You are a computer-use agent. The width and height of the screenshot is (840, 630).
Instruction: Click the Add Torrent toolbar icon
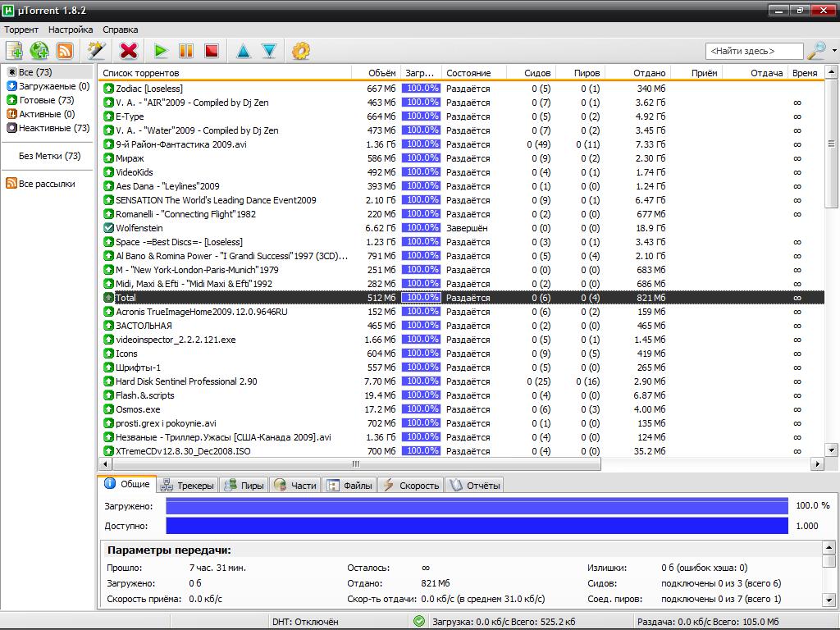pyautogui.click(x=15, y=51)
